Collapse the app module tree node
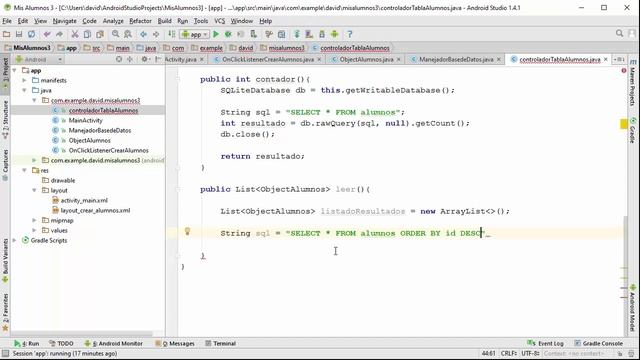 click(x=15, y=71)
